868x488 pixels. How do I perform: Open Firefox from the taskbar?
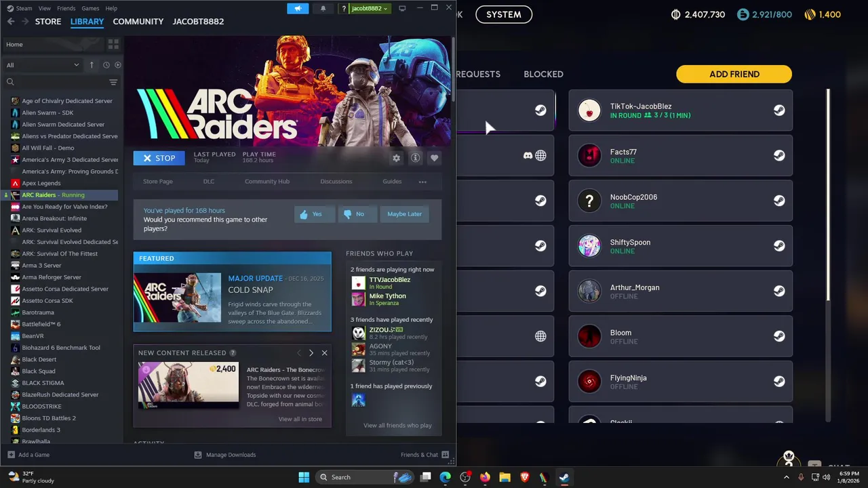tap(485, 477)
